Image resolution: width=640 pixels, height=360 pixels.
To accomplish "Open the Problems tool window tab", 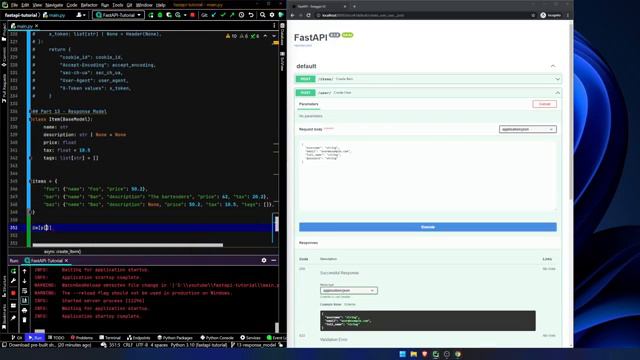I will click(x=82, y=338).
